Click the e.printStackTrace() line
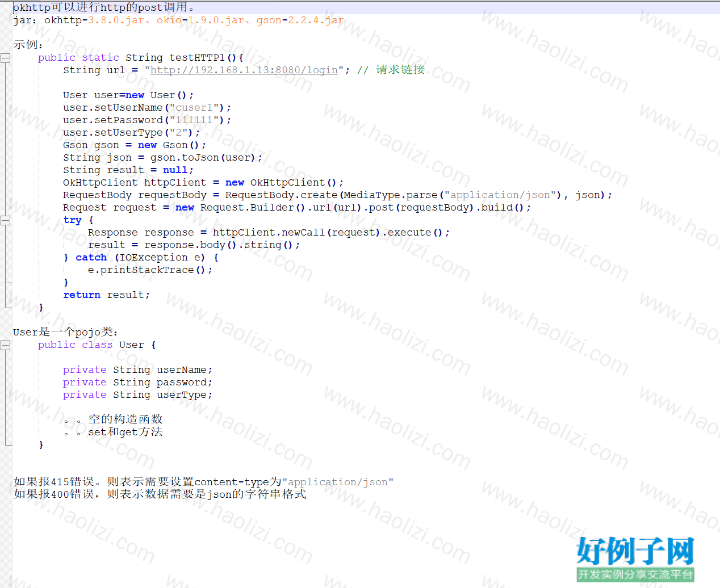Viewport: 720px width, 588px height. point(150,270)
